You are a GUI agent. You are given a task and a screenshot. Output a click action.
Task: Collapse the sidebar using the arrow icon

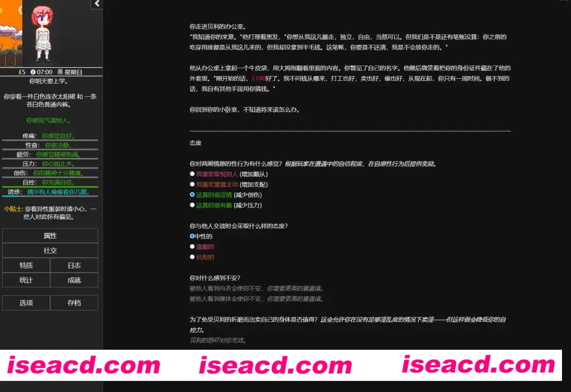tap(96, 4)
